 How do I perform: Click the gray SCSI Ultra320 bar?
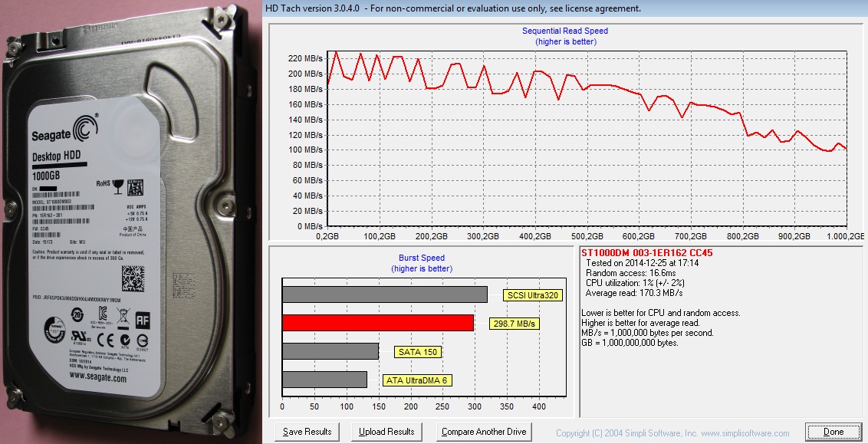click(385, 294)
